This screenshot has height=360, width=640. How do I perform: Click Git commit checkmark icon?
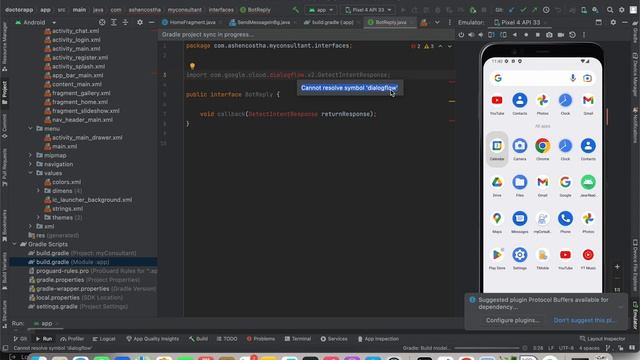523,10
